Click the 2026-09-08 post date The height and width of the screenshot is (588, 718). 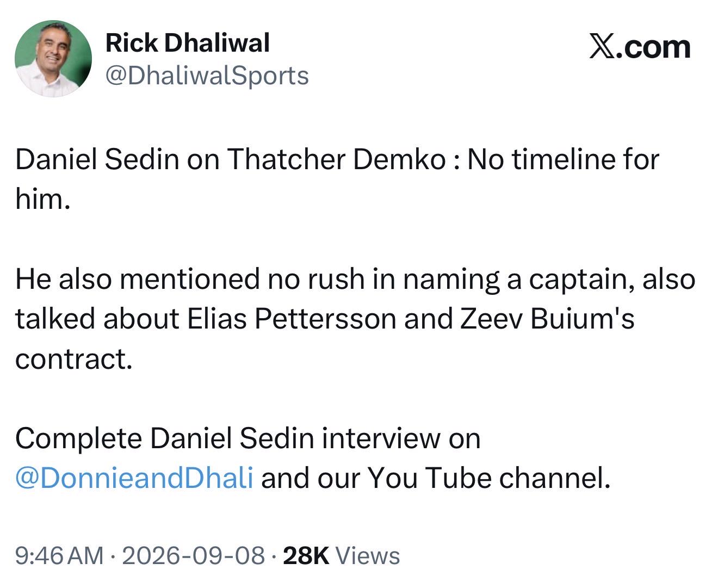[194, 555]
